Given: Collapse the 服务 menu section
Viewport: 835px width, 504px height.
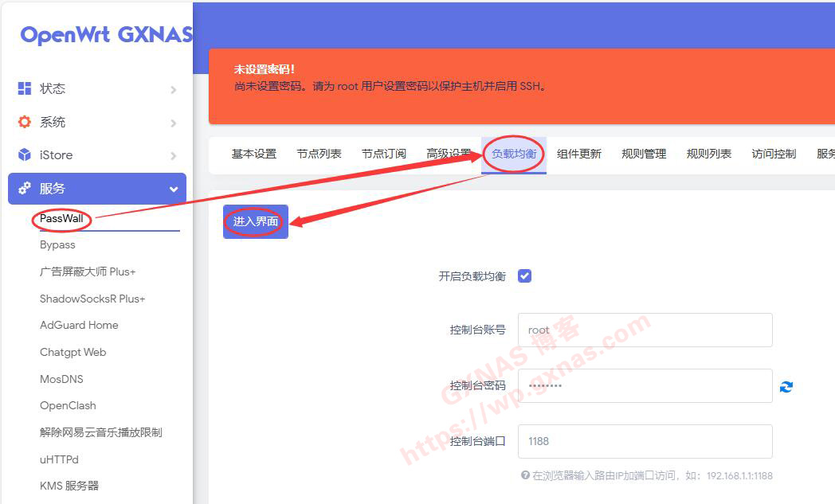Looking at the screenshot, I should coord(173,189).
